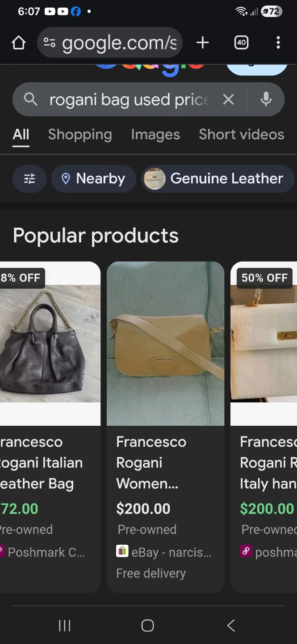The width and height of the screenshot is (297, 644).
Task: Tap Android back navigation button
Action: point(231,625)
